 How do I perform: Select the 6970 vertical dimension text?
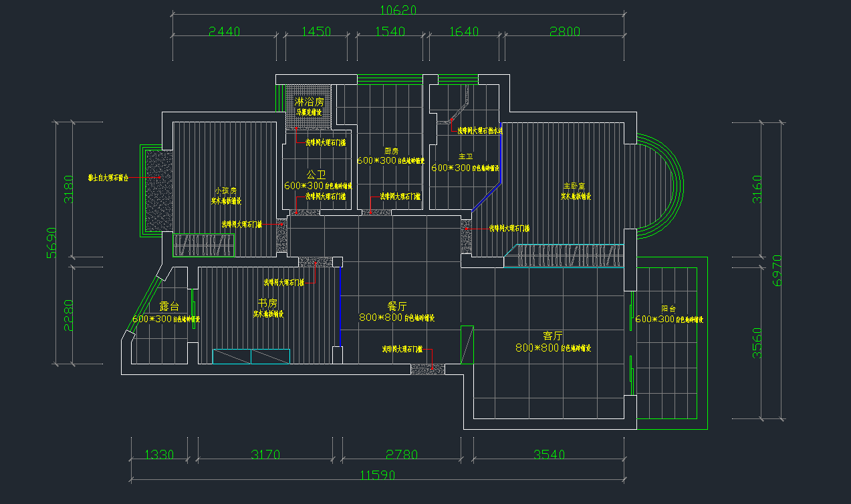[x=776, y=270]
